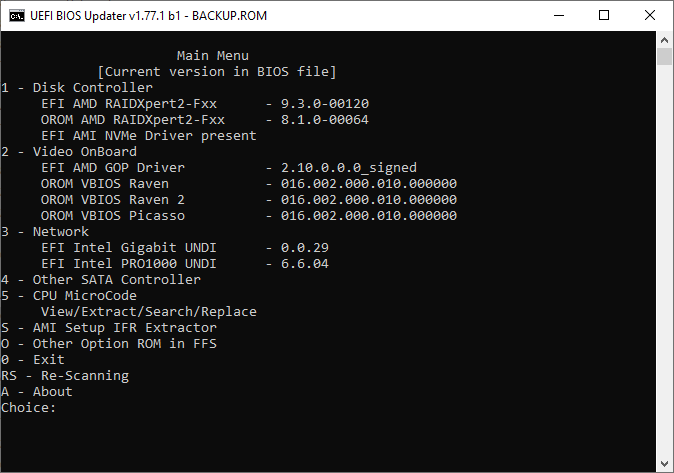The width and height of the screenshot is (674, 473).
Task: Close the UEFI BIOS Updater window
Action: 649,15
